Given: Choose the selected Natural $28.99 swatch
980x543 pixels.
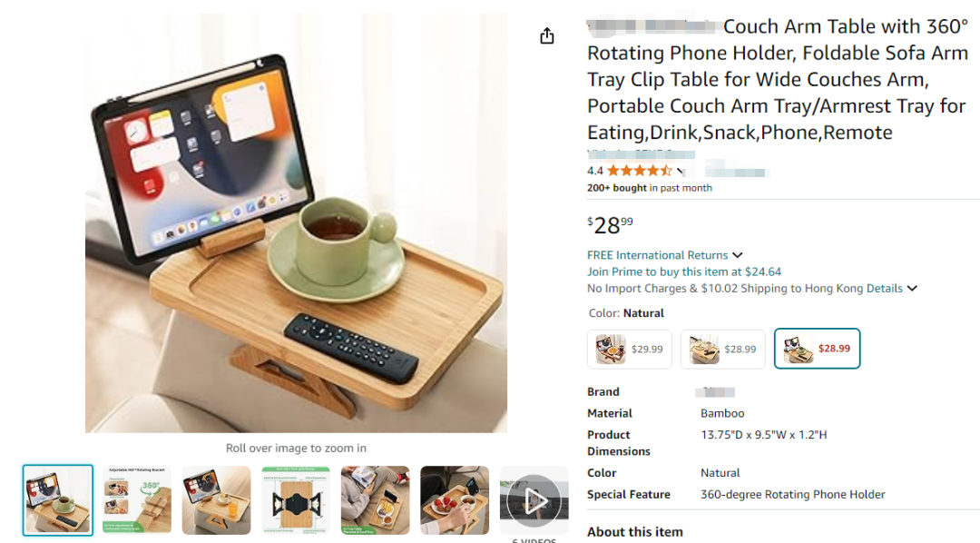Looking at the screenshot, I should point(817,349).
